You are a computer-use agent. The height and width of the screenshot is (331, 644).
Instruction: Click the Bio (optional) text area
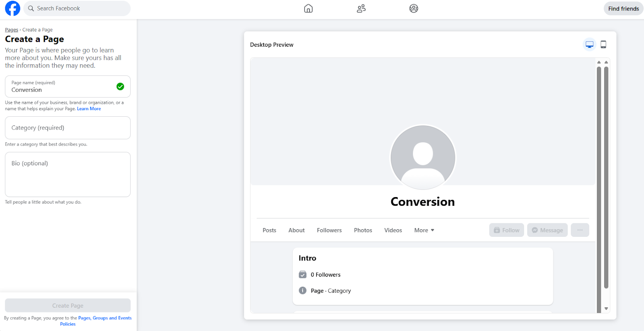(x=68, y=175)
